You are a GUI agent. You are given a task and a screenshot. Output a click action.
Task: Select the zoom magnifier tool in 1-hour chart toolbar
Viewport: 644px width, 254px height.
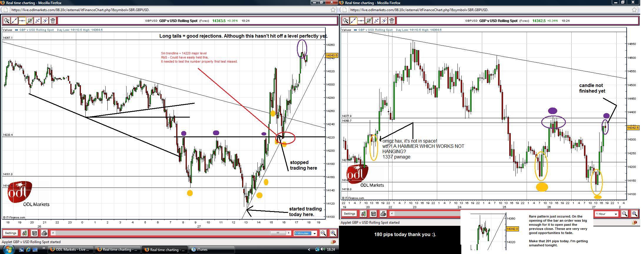pyautogui.click(x=345, y=21)
